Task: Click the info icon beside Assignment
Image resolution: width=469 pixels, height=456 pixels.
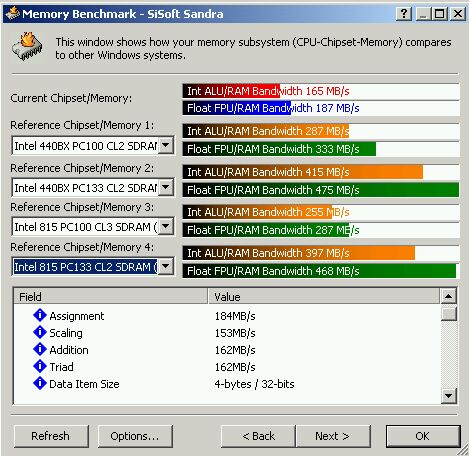Action: point(40,315)
